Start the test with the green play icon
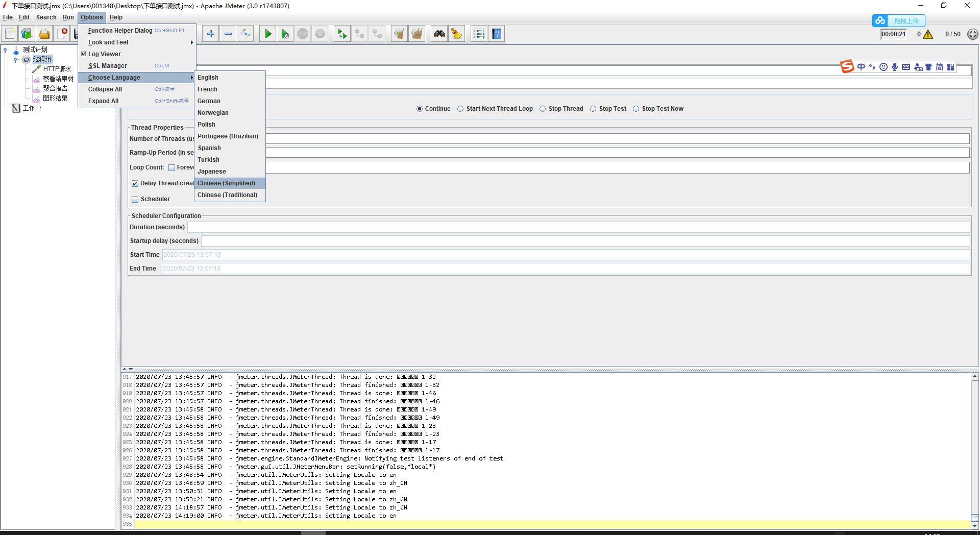 pos(268,34)
